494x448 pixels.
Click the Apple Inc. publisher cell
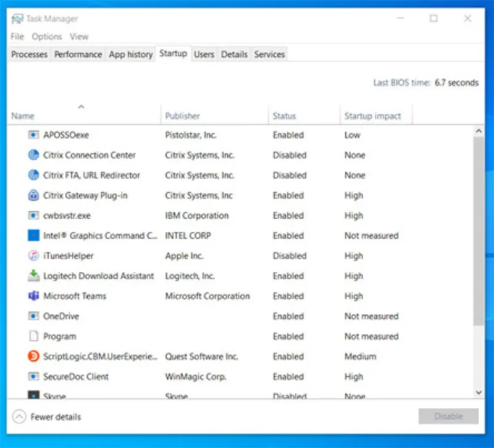(x=184, y=256)
